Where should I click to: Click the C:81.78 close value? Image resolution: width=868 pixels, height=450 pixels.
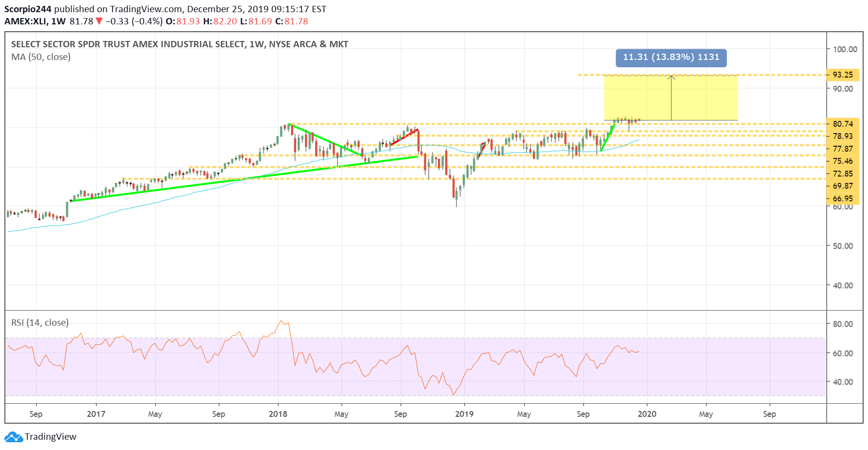pyautogui.click(x=292, y=21)
